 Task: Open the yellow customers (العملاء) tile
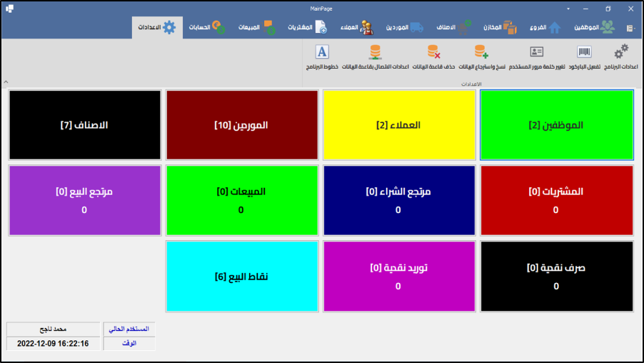point(398,125)
